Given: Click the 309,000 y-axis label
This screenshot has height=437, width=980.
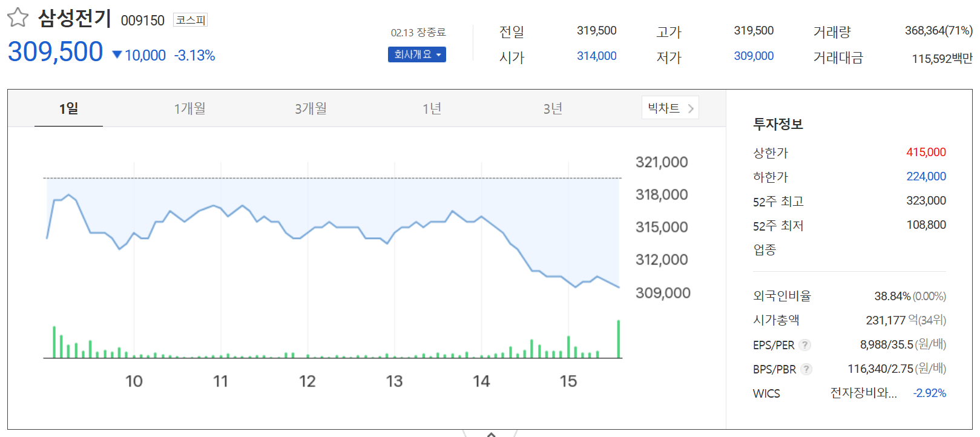Looking at the screenshot, I should tap(663, 293).
